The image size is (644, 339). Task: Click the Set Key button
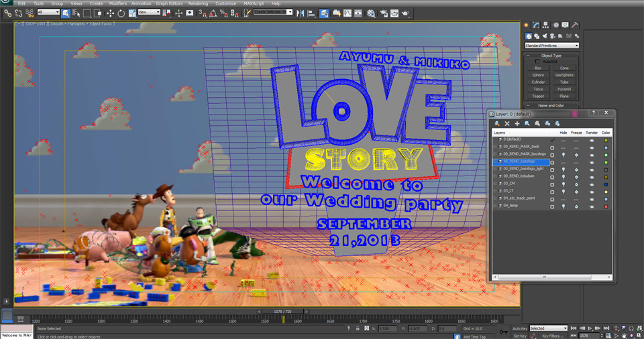pyautogui.click(x=519, y=336)
